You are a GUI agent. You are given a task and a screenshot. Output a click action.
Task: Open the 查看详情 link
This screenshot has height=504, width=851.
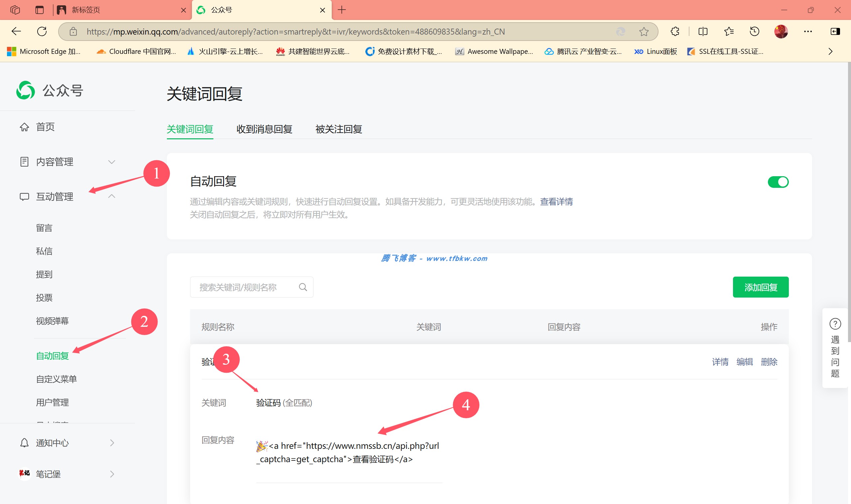[555, 201]
